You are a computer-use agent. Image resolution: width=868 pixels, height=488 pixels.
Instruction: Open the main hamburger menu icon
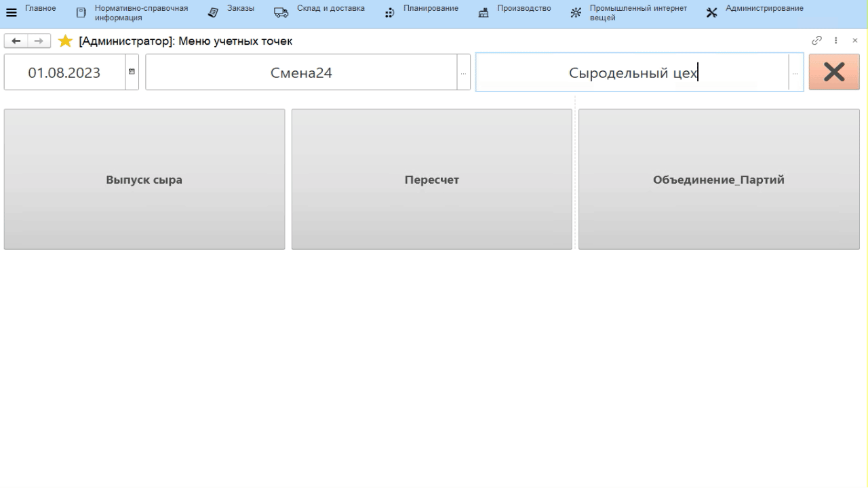pyautogui.click(x=12, y=12)
